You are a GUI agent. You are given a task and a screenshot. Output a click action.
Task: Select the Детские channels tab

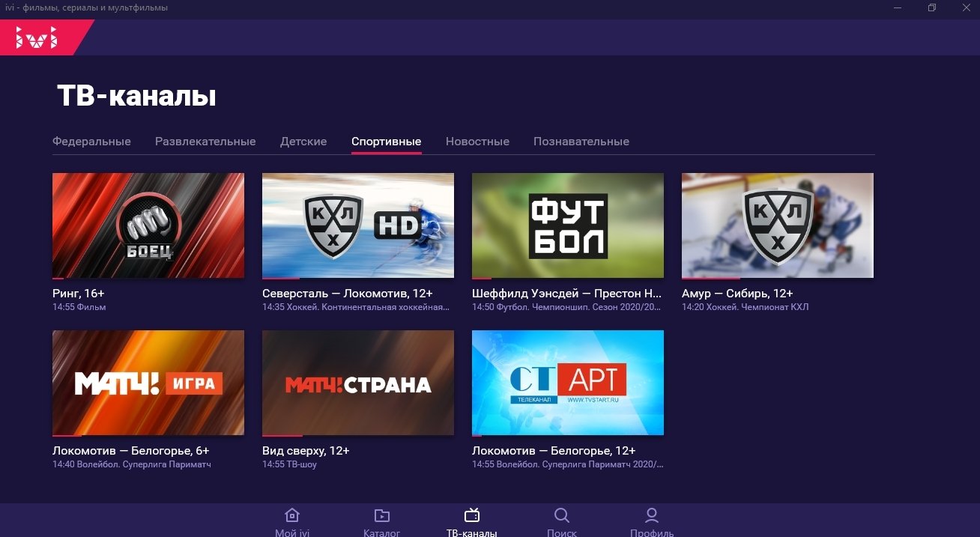[303, 142]
